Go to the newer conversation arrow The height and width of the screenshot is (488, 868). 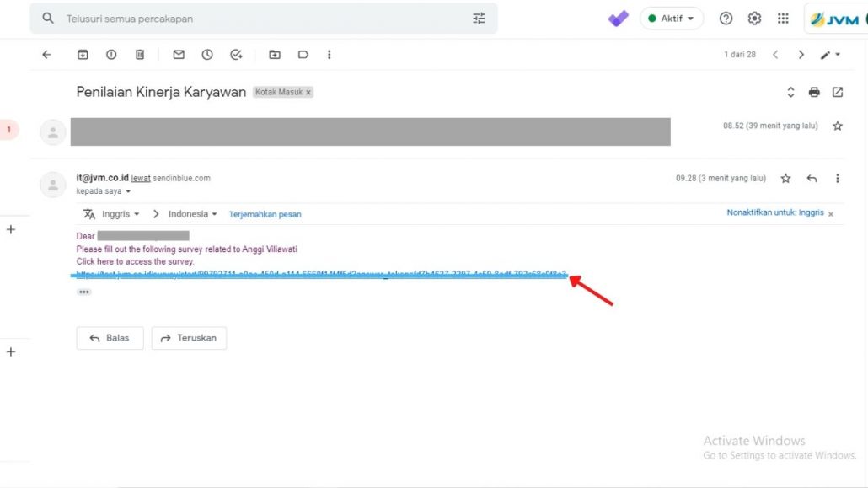tap(775, 54)
